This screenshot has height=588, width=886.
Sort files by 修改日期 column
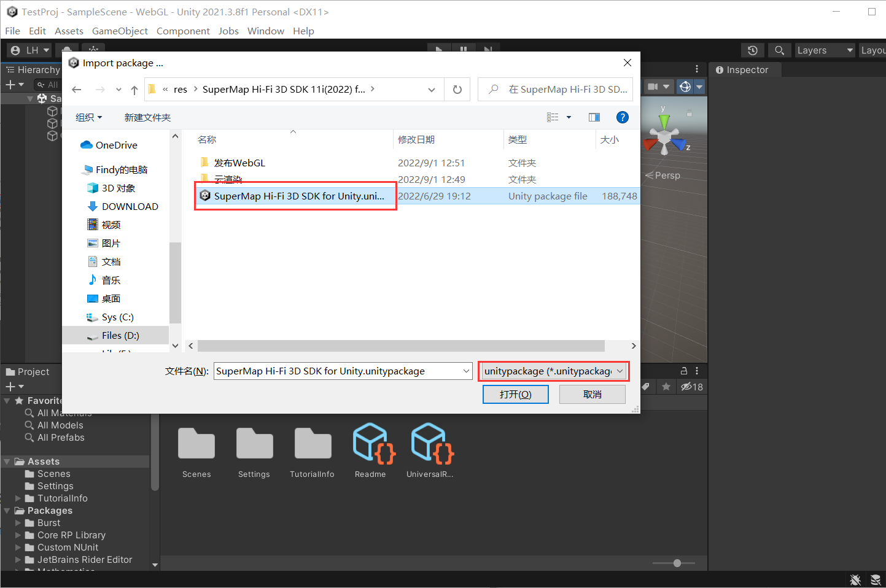pyautogui.click(x=416, y=139)
